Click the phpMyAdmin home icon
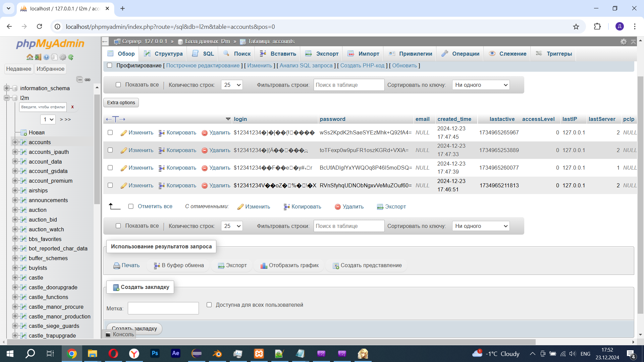Screen dimensions: 644x362 click(x=30, y=57)
